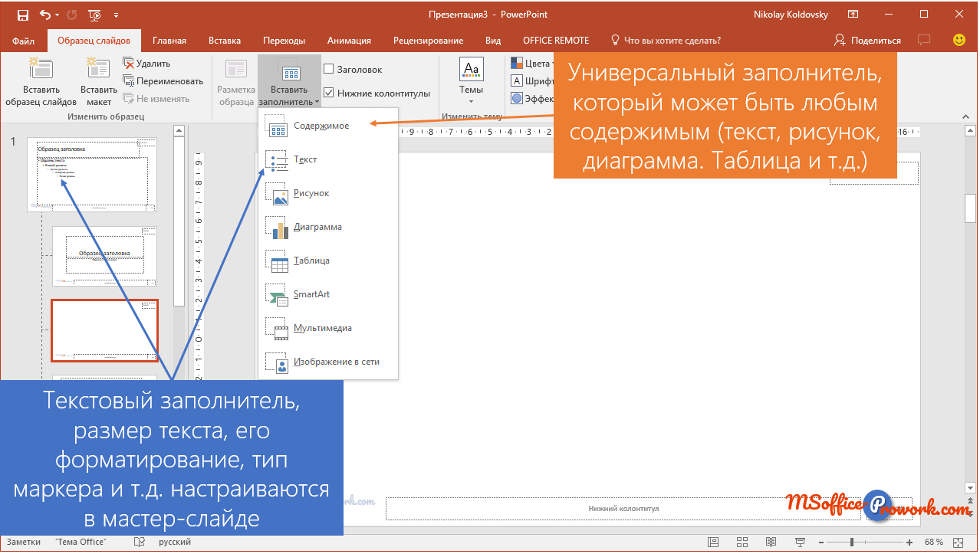Viewport: 980px width, 554px height.
Task: Click the Undo arrow icon
Action: point(44,15)
